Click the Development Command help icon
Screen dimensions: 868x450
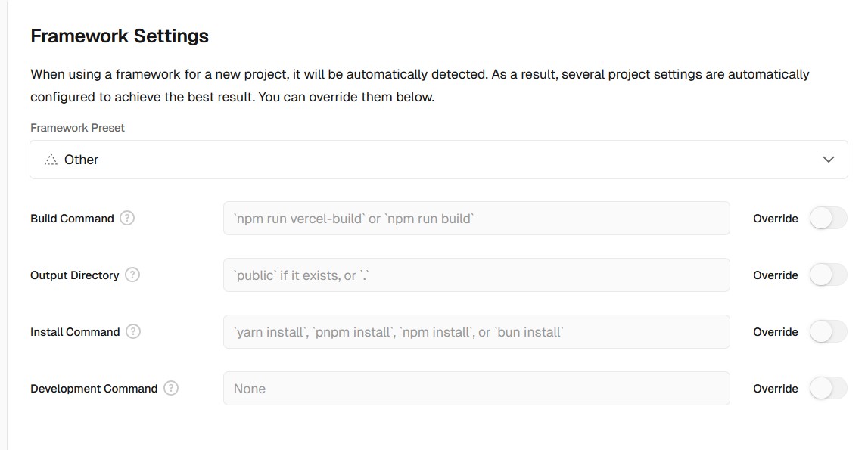pos(171,388)
